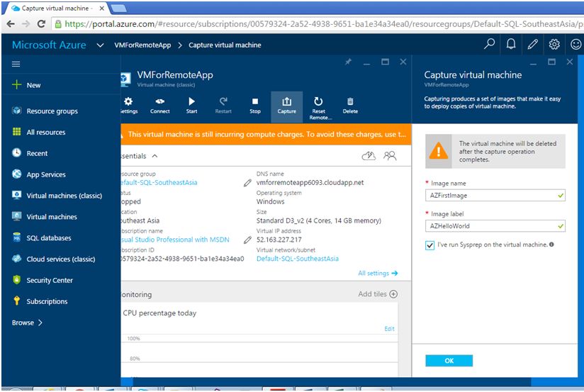Click the OK button

(x=449, y=360)
